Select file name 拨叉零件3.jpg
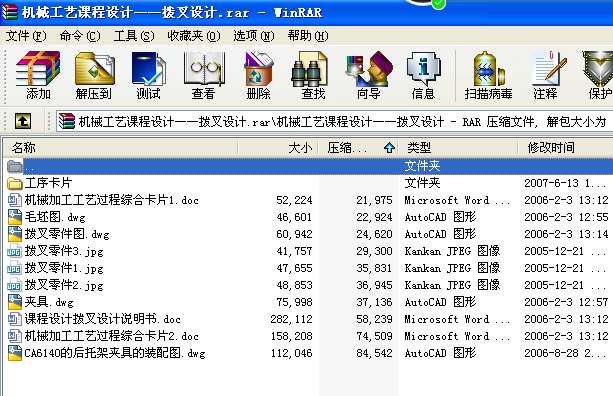 pyautogui.click(x=64, y=251)
